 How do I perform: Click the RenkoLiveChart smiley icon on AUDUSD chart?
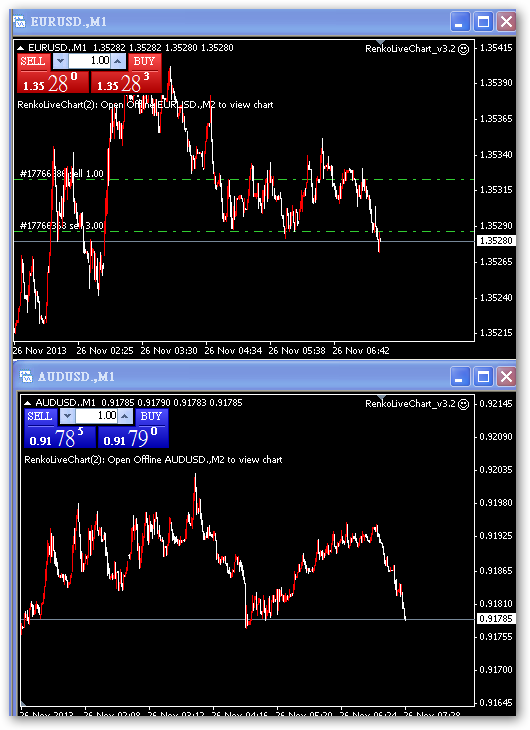(463, 404)
